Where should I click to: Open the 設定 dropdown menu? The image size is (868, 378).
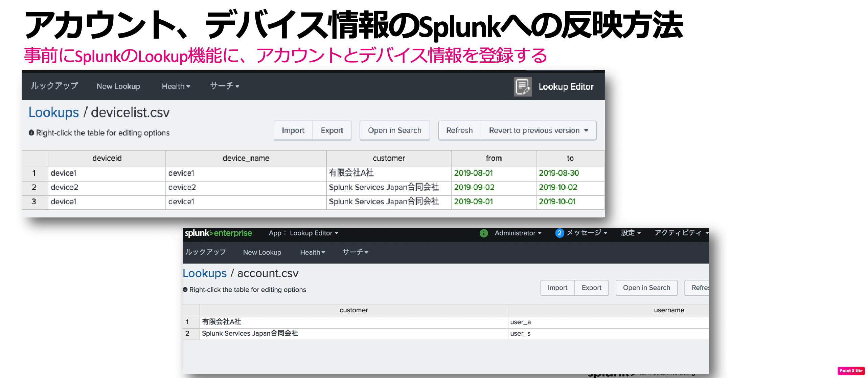[x=631, y=233]
